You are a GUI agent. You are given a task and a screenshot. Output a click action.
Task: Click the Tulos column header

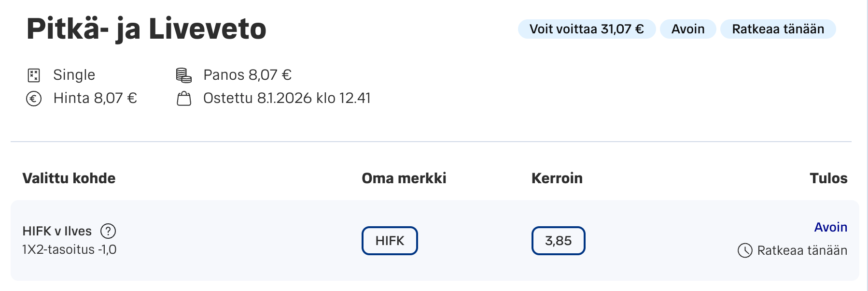pos(828,178)
